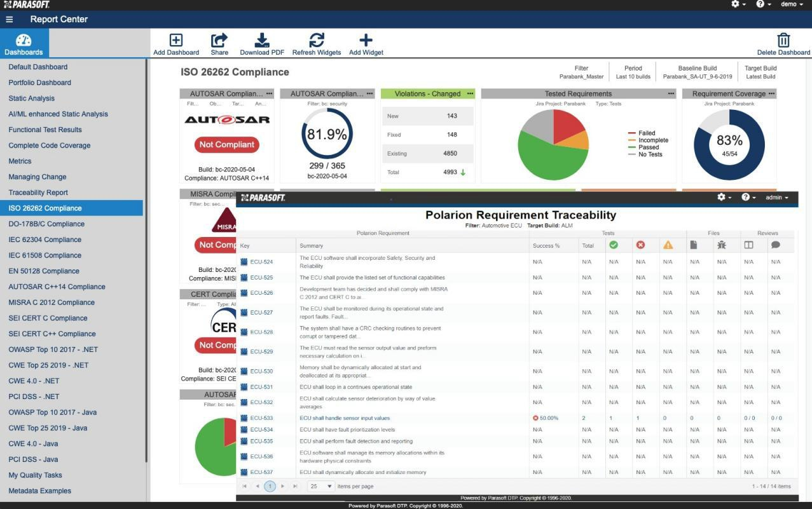
Task: Click the orange Incomplete legend entry
Action: [x=648, y=140]
